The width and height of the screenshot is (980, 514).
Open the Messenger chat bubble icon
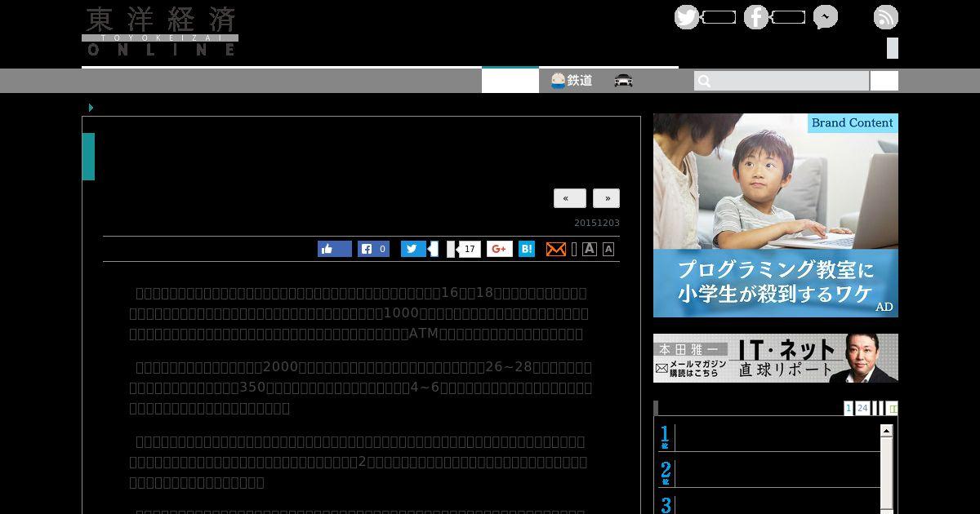[826, 17]
